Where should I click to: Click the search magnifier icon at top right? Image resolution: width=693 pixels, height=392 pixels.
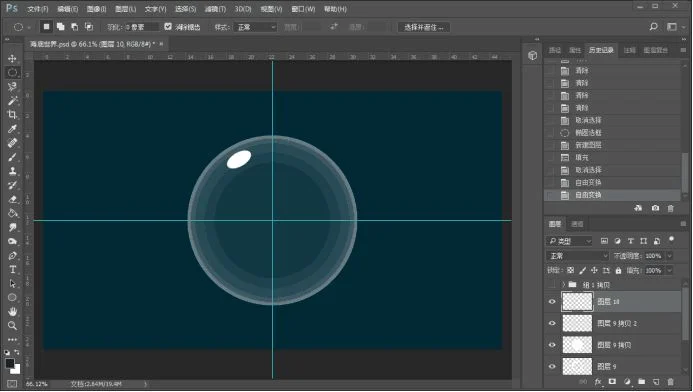click(654, 27)
